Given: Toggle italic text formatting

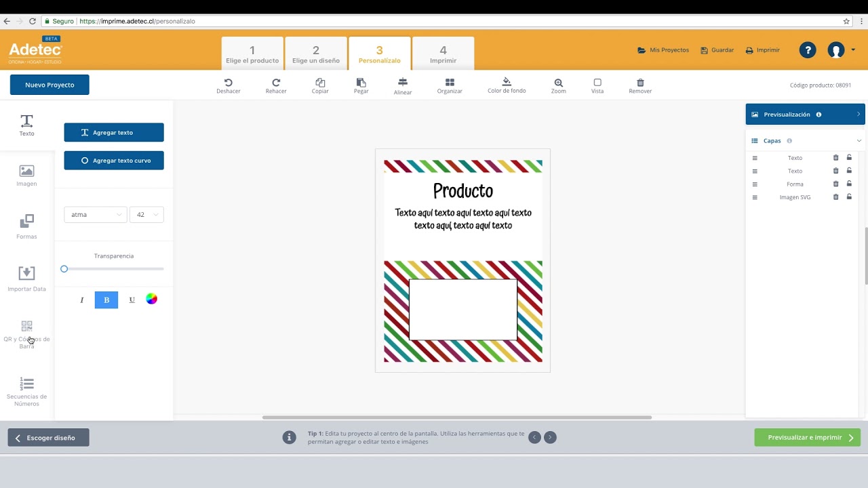Looking at the screenshot, I should click(x=82, y=300).
